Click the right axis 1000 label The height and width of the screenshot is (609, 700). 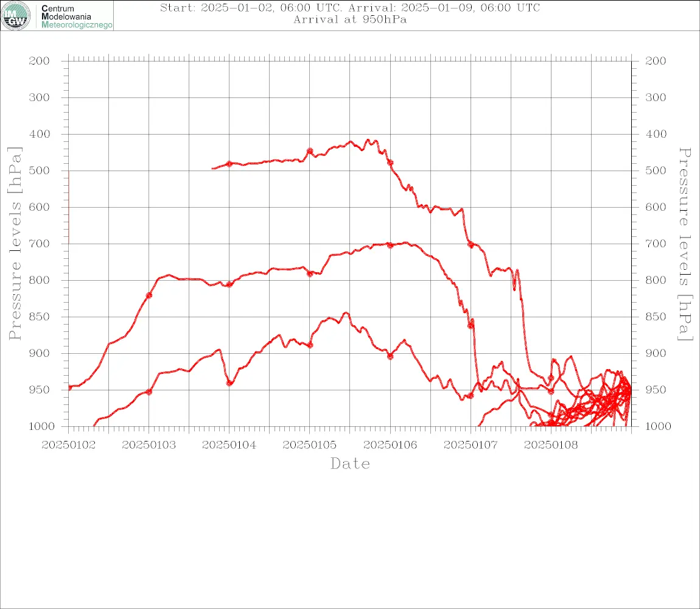point(659,426)
